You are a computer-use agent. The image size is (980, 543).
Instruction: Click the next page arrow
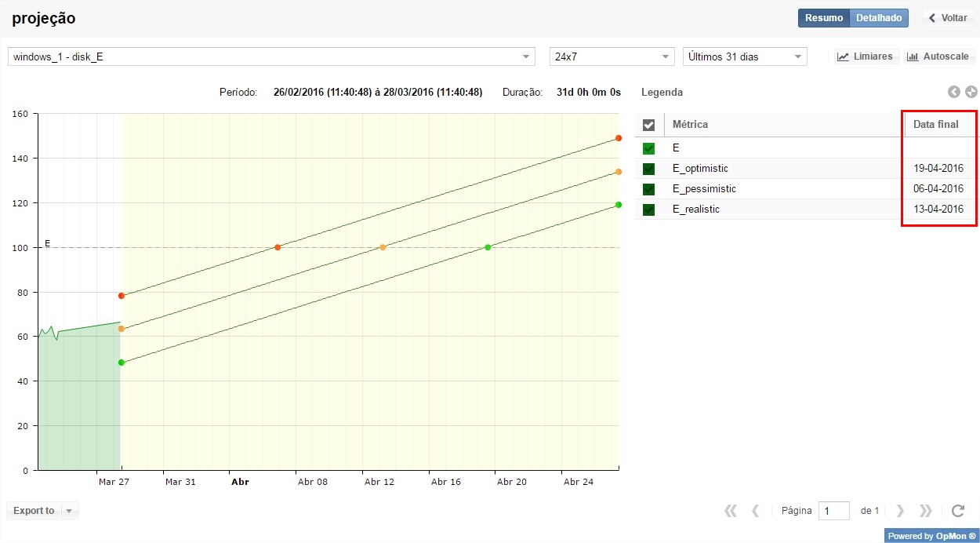(900, 511)
